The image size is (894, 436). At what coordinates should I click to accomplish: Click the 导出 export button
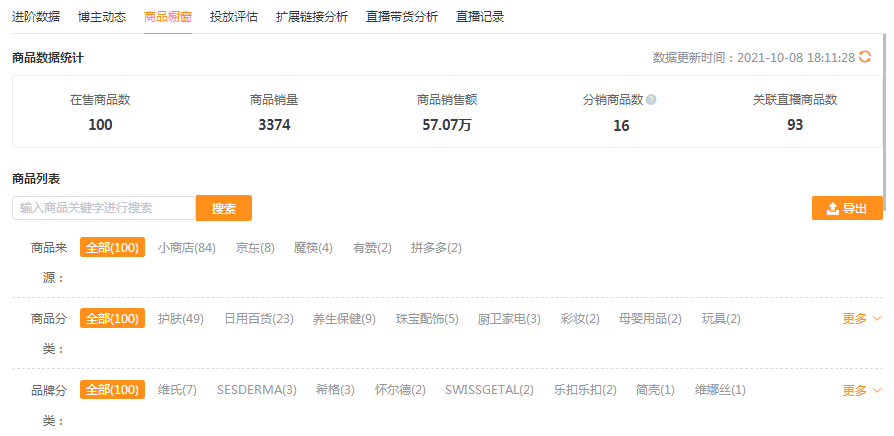click(847, 208)
